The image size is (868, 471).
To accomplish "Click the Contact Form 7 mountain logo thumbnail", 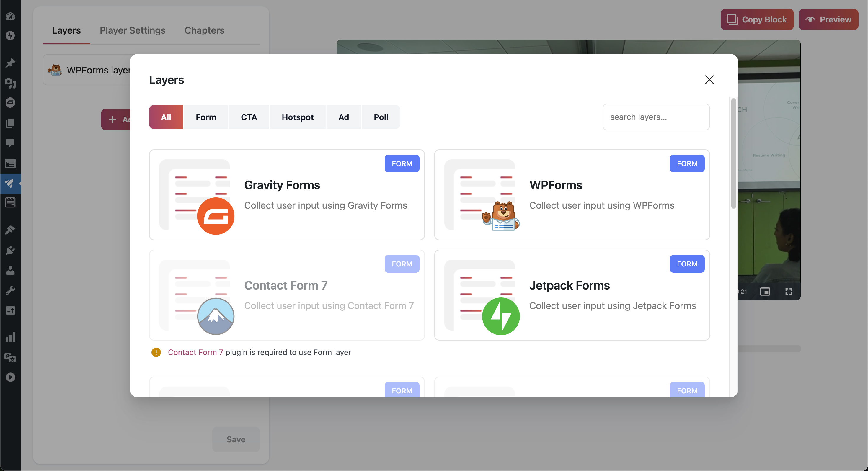I will point(216,316).
